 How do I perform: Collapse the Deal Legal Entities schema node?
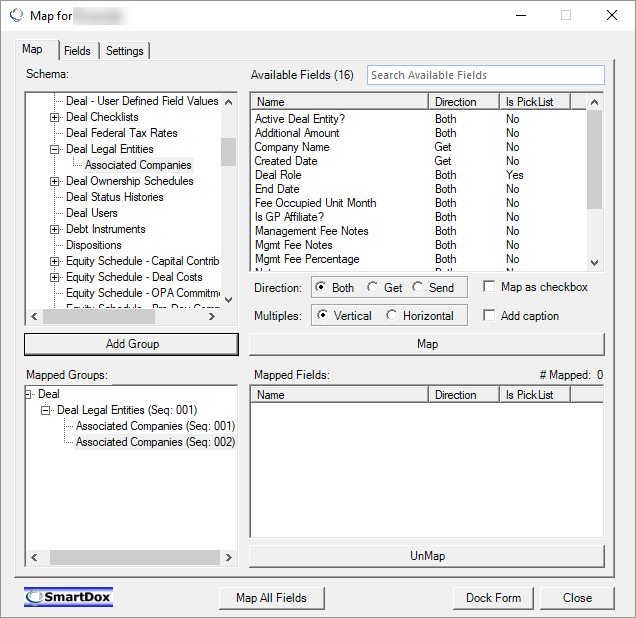[x=54, y=150]
